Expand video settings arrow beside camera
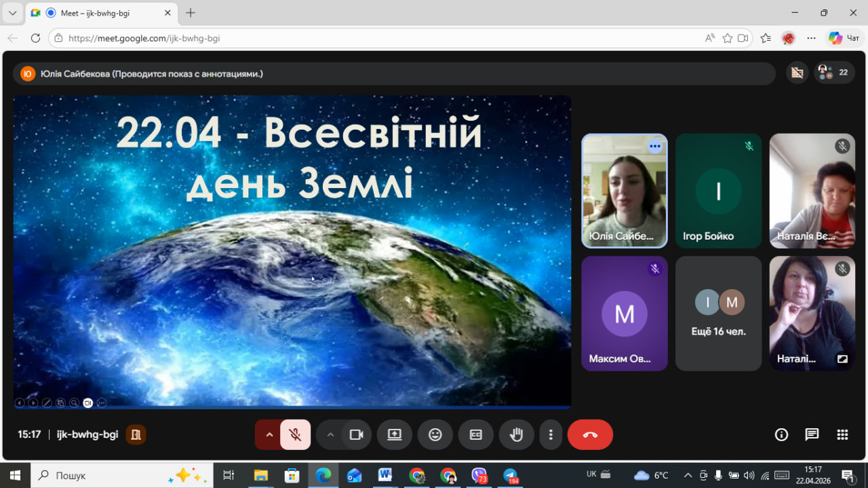This screenshot has height=488, width=868. [330, 435]
